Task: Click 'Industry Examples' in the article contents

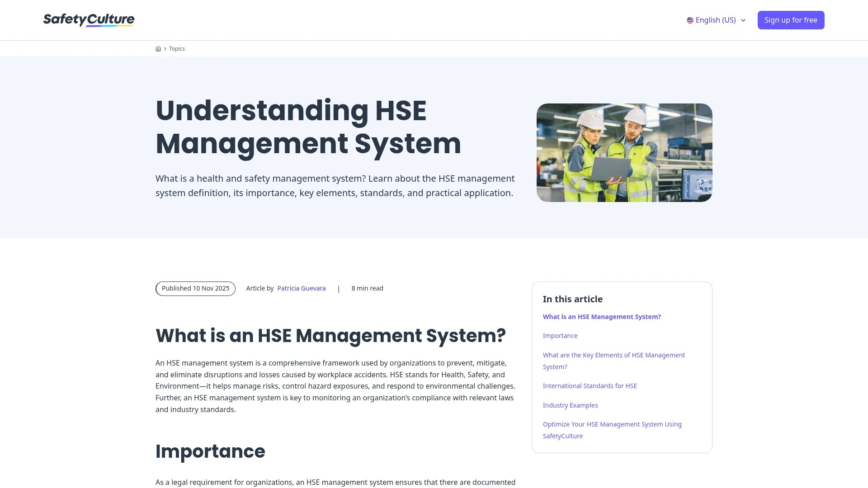Action: pyautogui.click(x=570, y=405)
